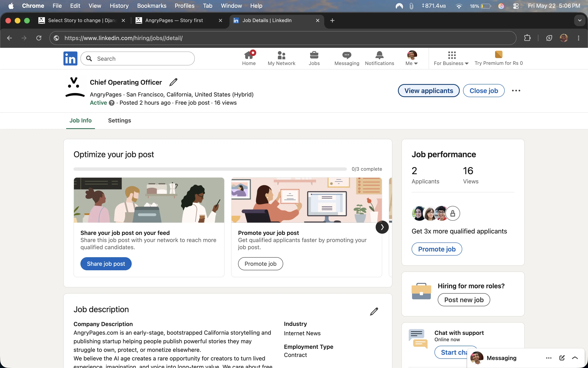Screen dimensions: 588x368
Task: Expand the For Business menu
Action: click(x=451, y=58)
